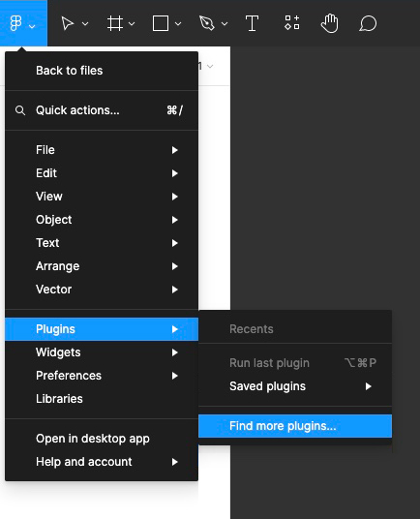Open Quick actions… search entry
This screenshot has height=519, width=420.
[x=102, y=110]
